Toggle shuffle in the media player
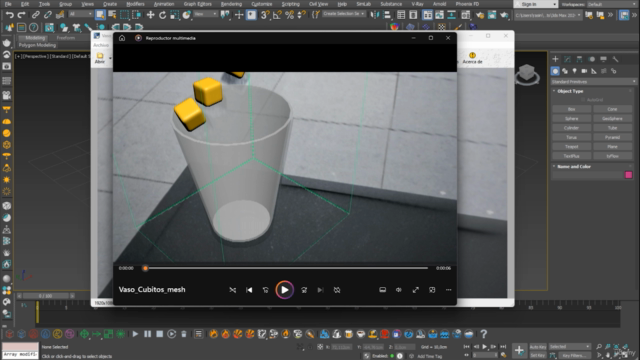The width and height of the screenshot is (640, 360). [233, 290]
